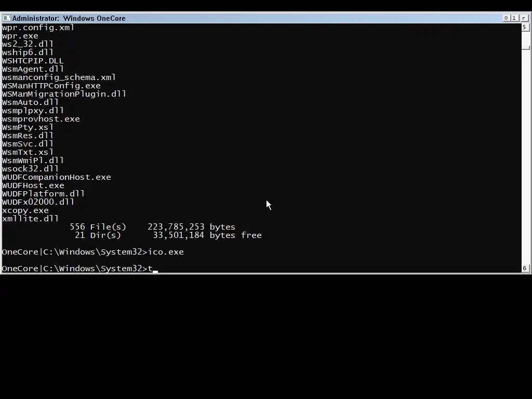Select the WsmTxt.xsl line

pos(28,152)
